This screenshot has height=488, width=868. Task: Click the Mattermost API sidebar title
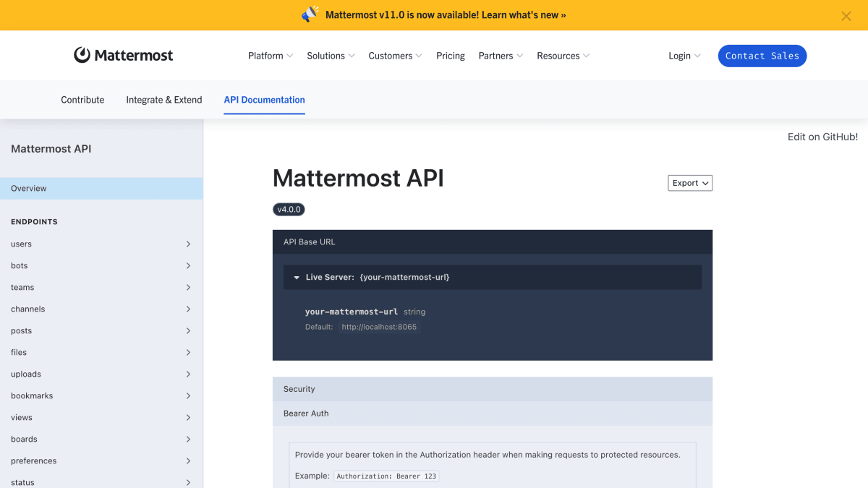[x=51, y=149]
